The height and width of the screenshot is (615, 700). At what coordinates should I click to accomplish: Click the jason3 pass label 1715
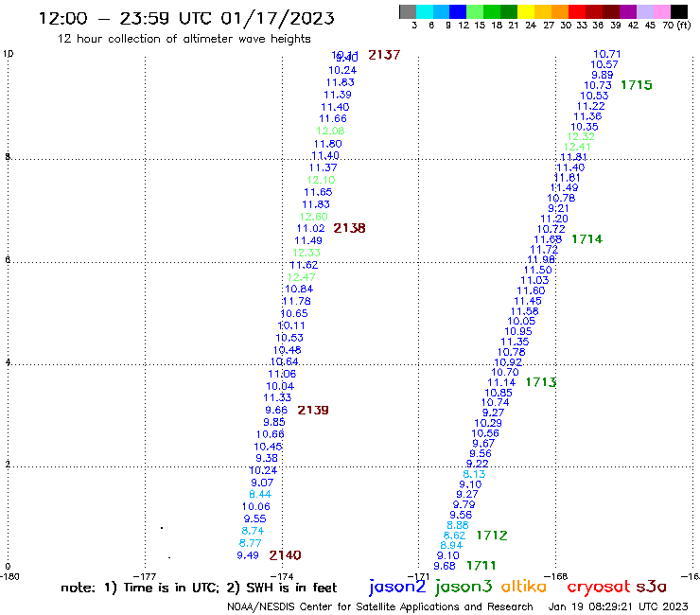(x=637, y=85)
